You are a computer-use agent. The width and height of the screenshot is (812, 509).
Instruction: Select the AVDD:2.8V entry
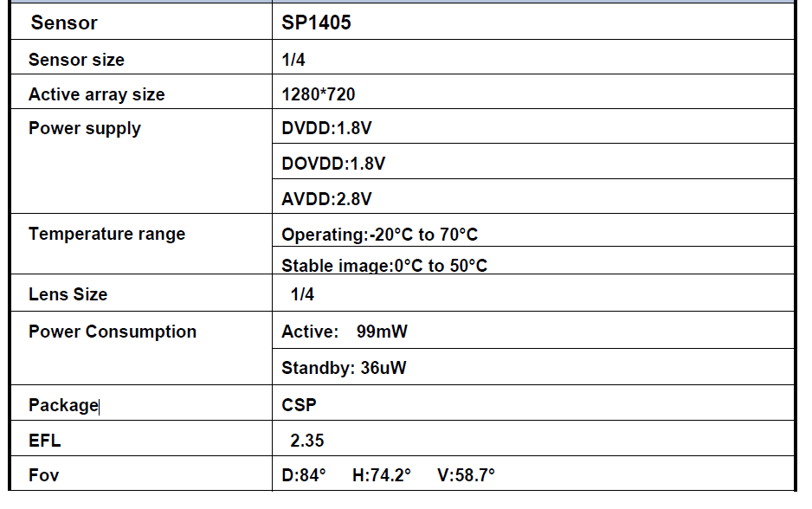326,199
